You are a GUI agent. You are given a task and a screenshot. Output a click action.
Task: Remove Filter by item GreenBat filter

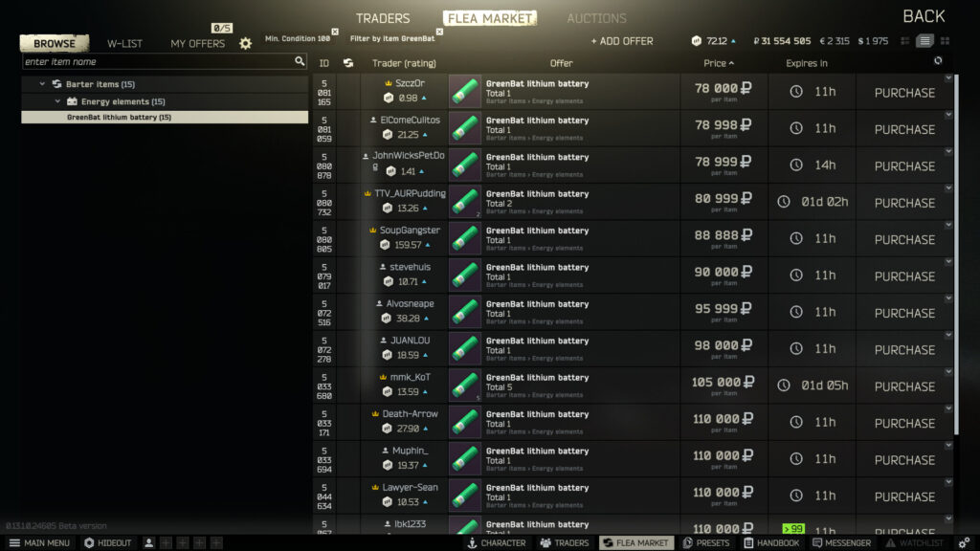click(x=439, y=32)
